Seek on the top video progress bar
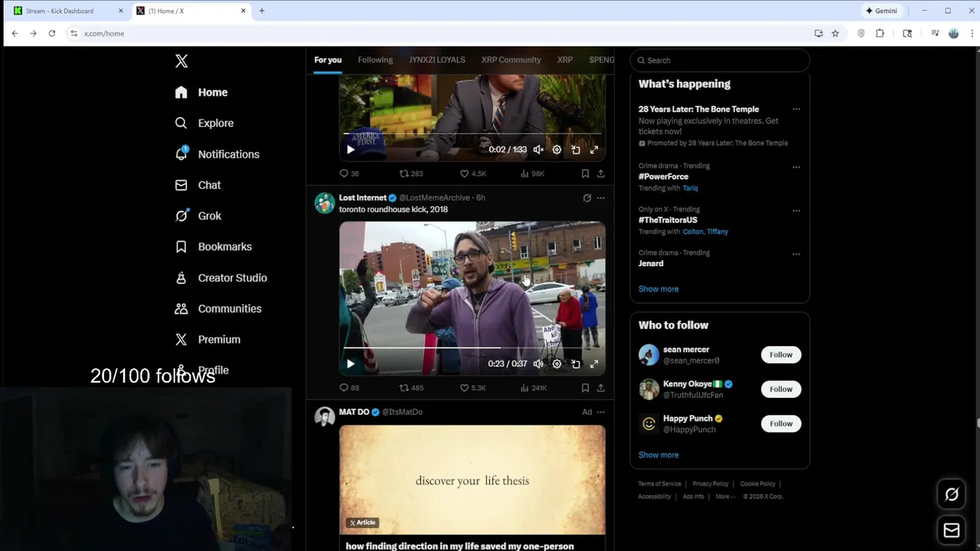The image size is (980, 551). click(x=472, y=134)
